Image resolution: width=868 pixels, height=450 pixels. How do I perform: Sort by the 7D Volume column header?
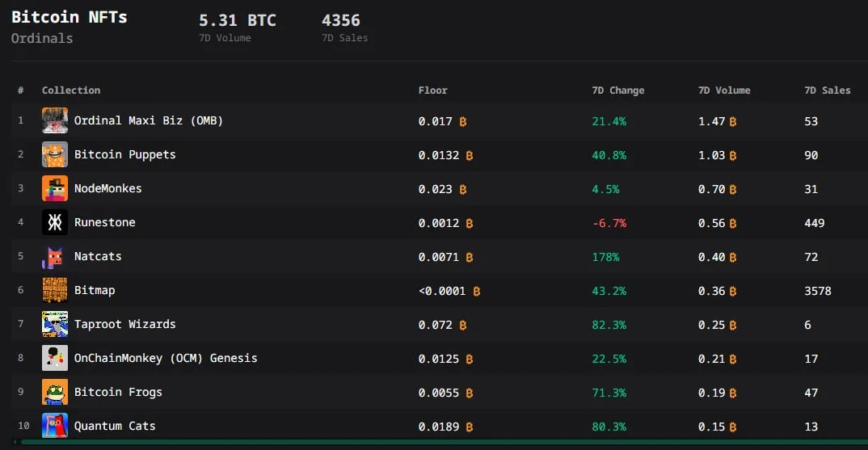coord(724,90)
